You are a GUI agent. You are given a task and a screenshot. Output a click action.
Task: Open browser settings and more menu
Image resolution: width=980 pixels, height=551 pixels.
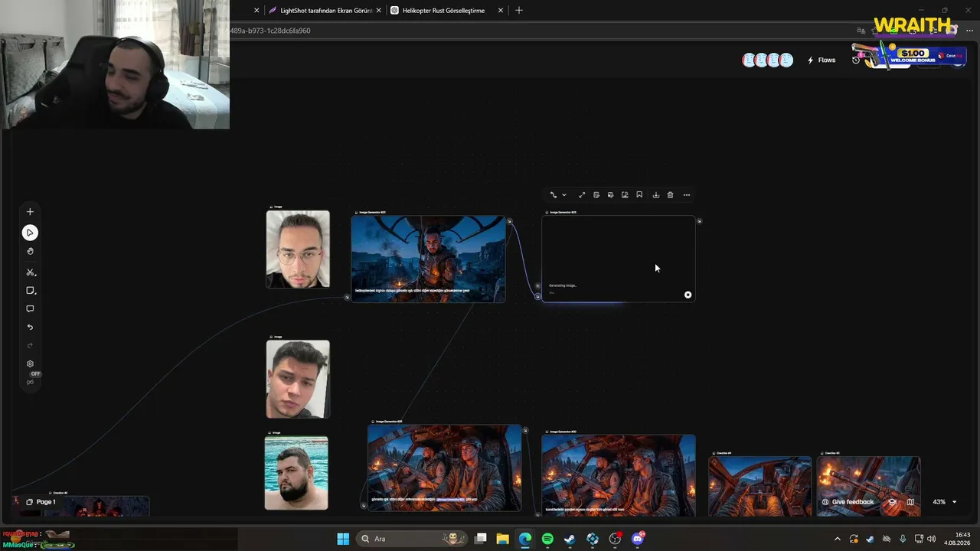pos(969,31)
